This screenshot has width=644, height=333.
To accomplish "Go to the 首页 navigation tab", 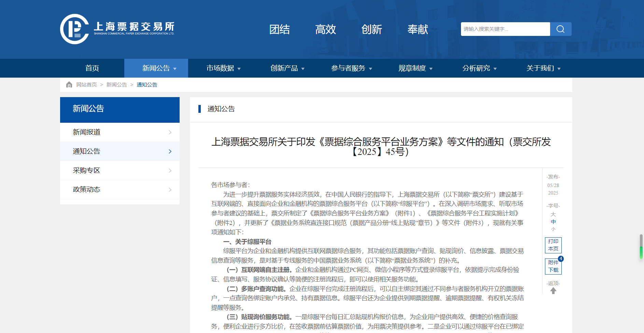I will (92, 68).
